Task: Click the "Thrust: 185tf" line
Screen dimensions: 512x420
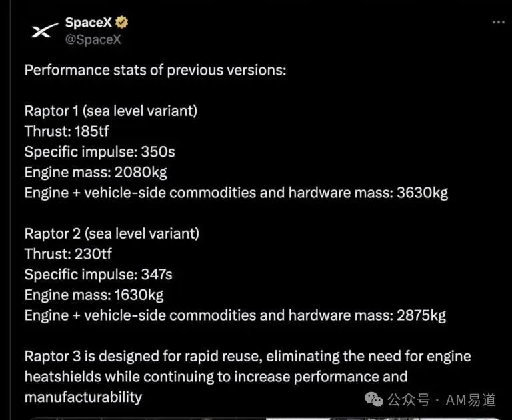Action: pyautogui.click(x=67, y=131)
